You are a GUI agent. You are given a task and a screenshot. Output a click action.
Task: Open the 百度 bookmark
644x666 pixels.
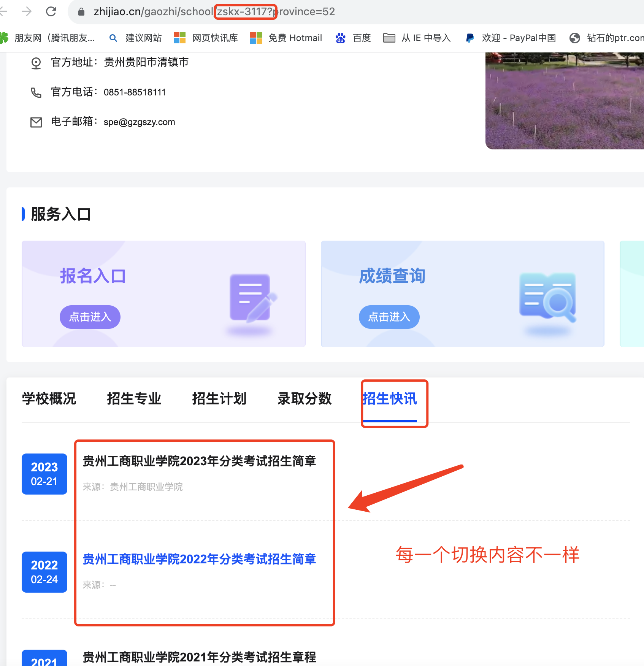[x=353, y=38]
